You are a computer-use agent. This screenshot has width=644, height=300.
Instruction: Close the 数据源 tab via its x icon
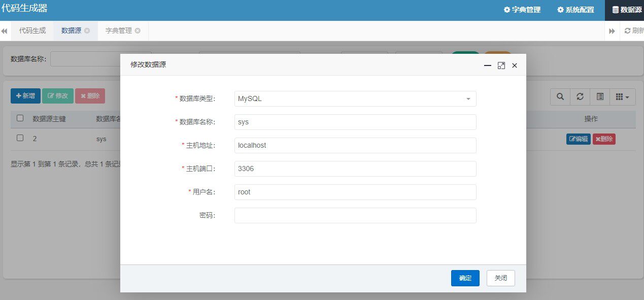87,30
